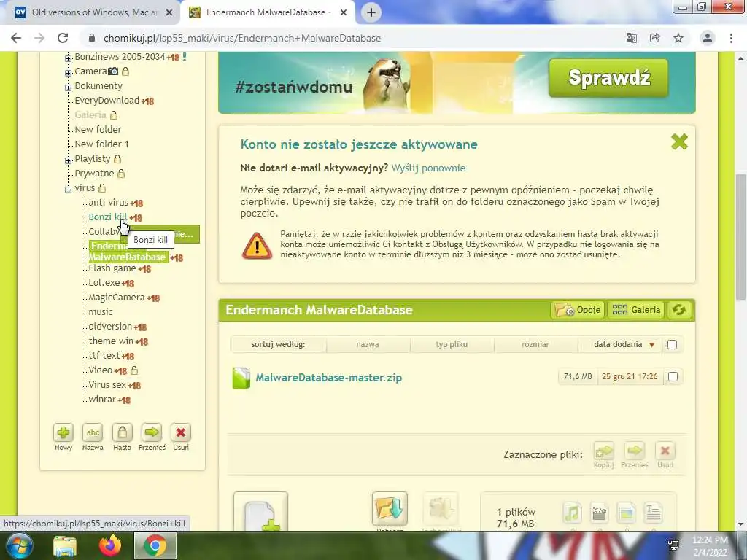Click the Nowy (new folder) icon
Screen dimensions: 747x560
tap(63, 432)
